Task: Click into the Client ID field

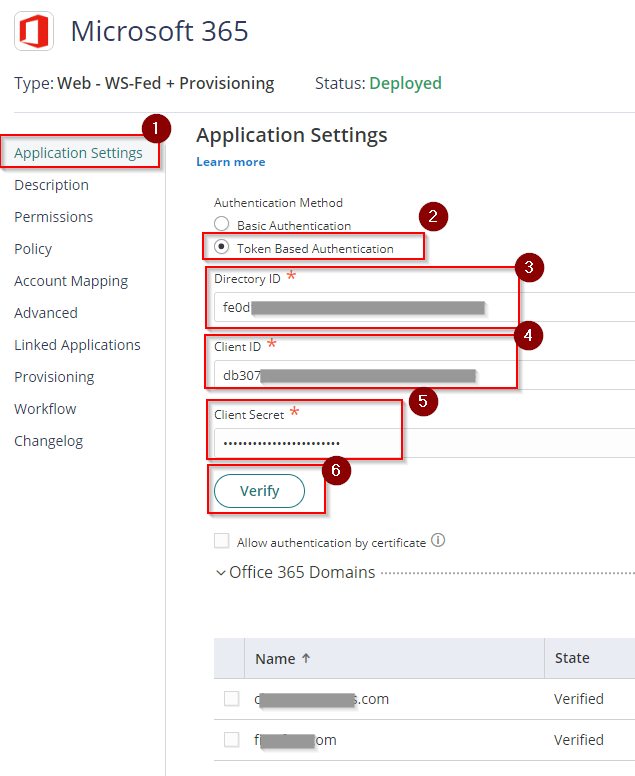Action: pyautogui.click(x=424, y=375)
